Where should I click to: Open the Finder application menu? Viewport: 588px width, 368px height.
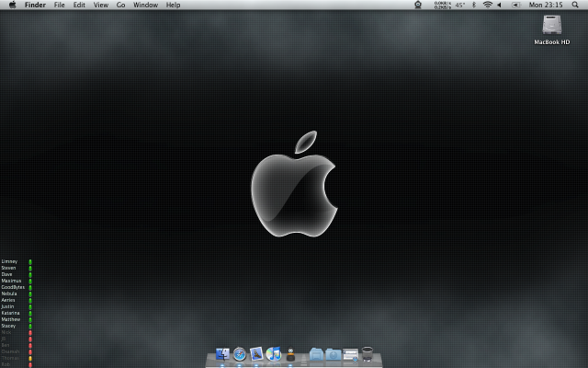click(x=35, y=5)
